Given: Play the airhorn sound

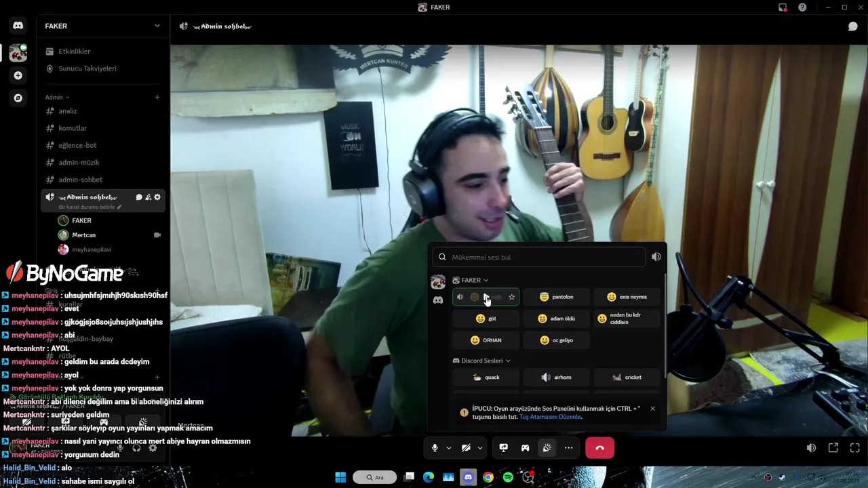Looking at the screenshot, I should click(x=556, y=378).
